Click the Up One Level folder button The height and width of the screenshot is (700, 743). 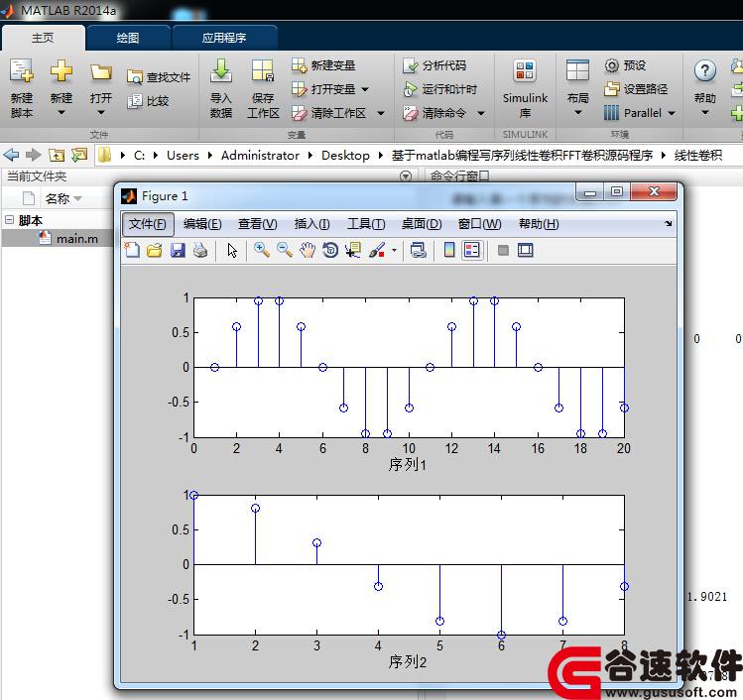pos(57,155)
